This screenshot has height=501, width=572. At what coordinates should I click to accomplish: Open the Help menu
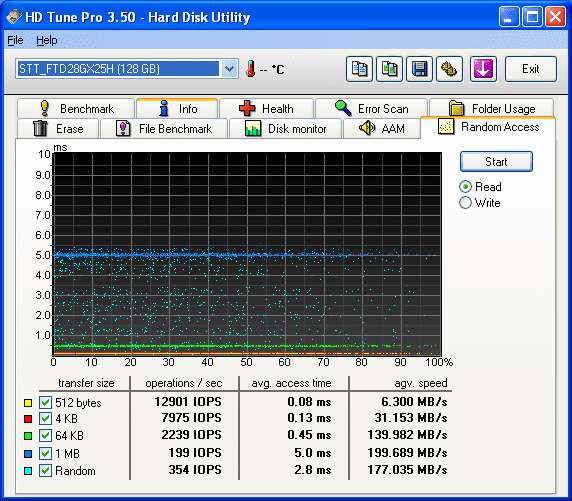click(47, 40)
